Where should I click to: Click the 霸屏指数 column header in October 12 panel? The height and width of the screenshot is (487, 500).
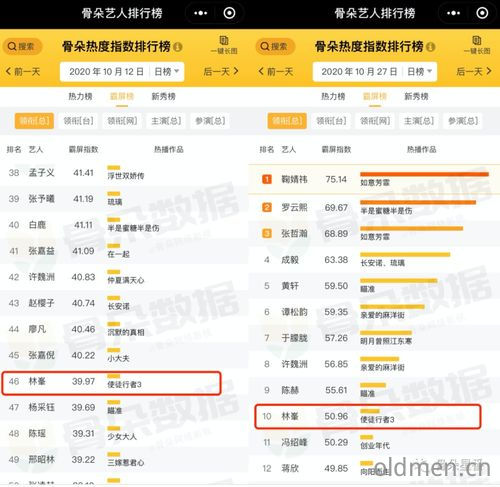tap(83, 149)
